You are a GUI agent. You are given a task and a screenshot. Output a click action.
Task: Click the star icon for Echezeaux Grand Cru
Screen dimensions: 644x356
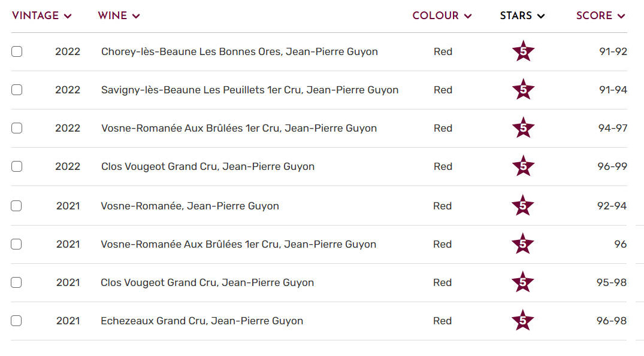click(x=523, y=321)
